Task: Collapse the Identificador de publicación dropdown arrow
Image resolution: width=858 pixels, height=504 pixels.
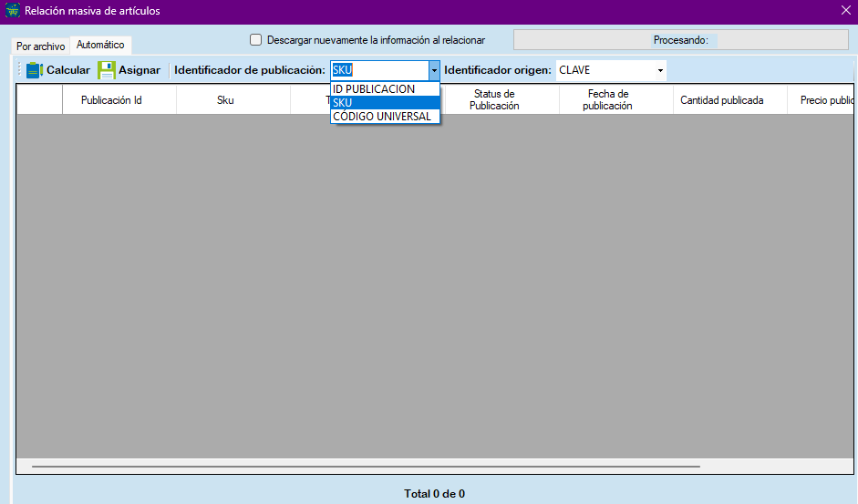Action: 434,70
